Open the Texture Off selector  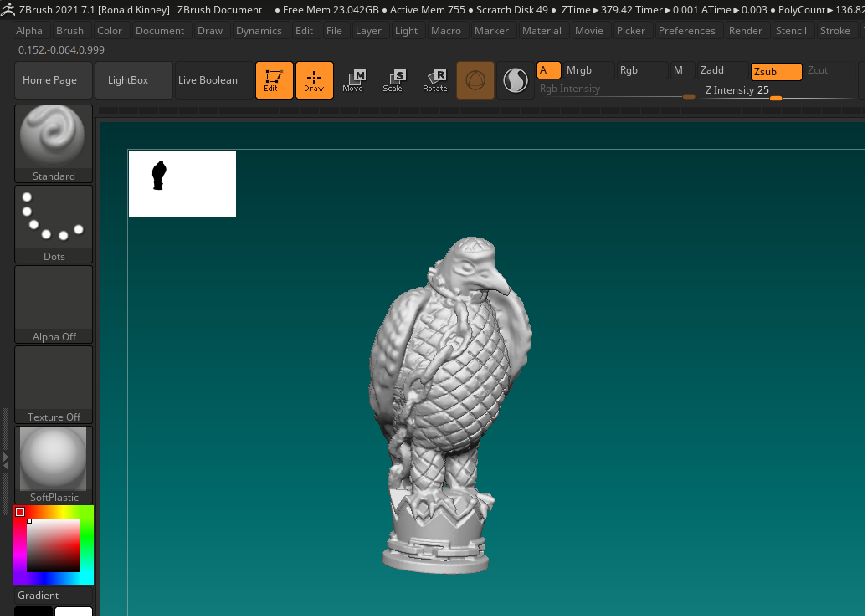(x=54, y=385)
